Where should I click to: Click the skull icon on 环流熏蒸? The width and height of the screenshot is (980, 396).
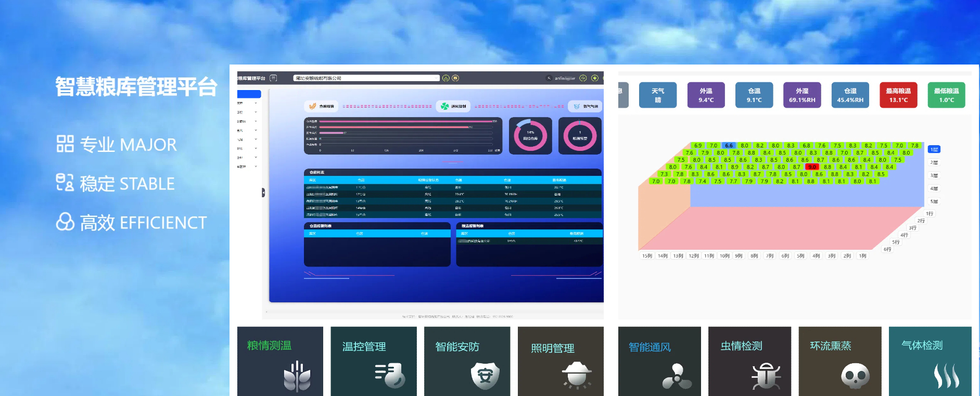point(855,375)
